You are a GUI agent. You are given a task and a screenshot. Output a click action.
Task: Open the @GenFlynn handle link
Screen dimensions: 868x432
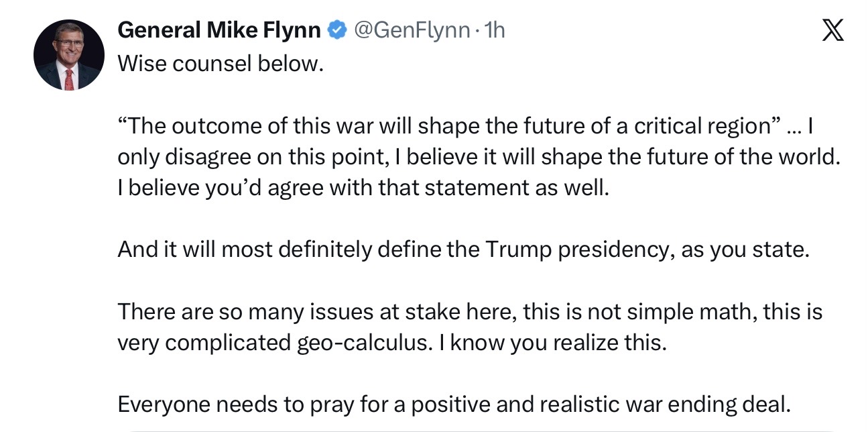(x=411, y=30)
